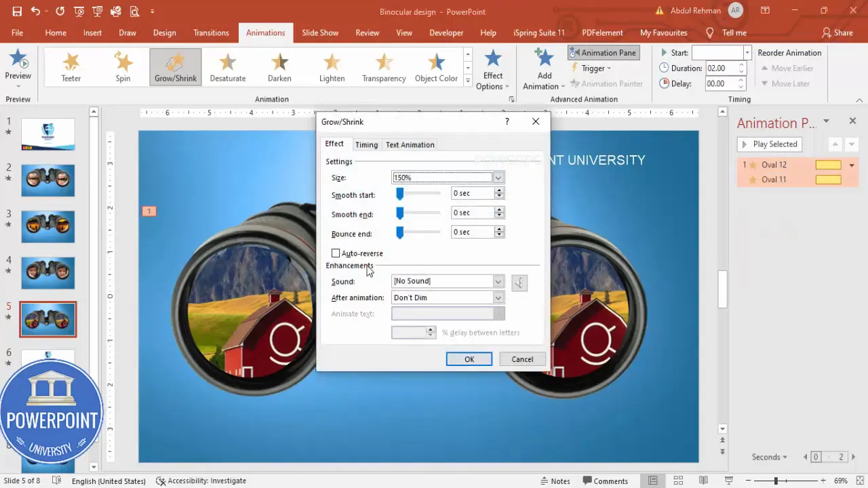Screen dimensions: 868x488
Task: Open the Trigger dropdown
Action: click(591, 68)
